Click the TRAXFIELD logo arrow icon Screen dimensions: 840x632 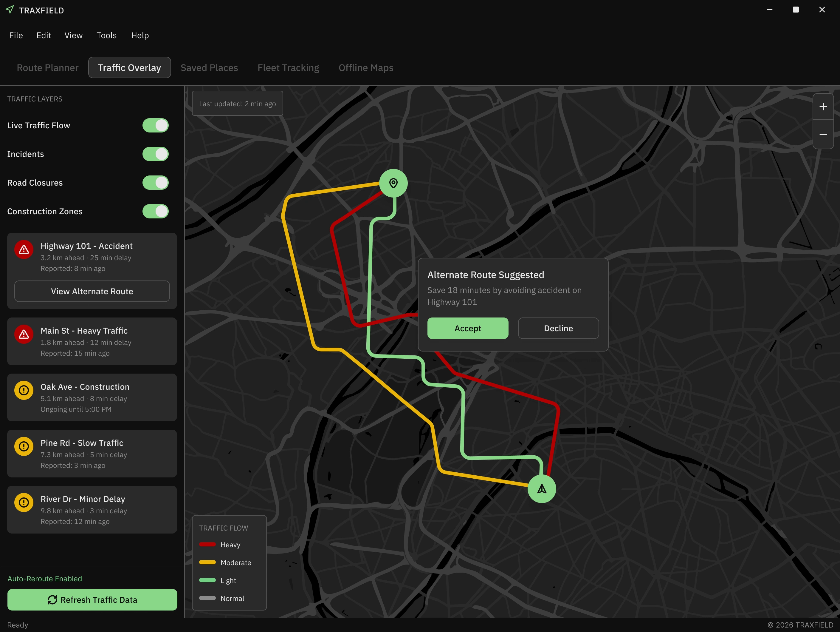tap(10, 10)
